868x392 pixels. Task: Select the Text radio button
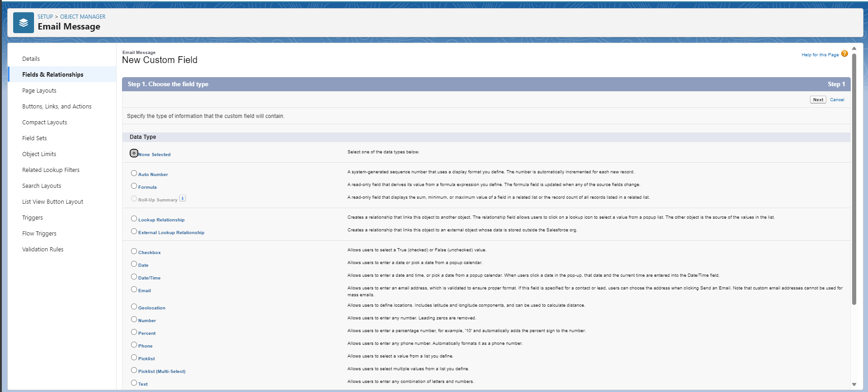coord(134,383)
